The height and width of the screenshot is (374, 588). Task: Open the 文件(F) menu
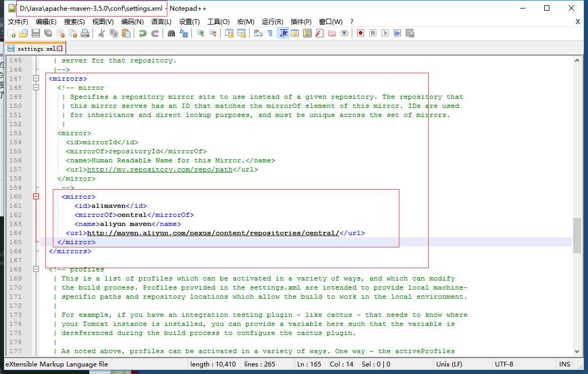tap(18, 22)
